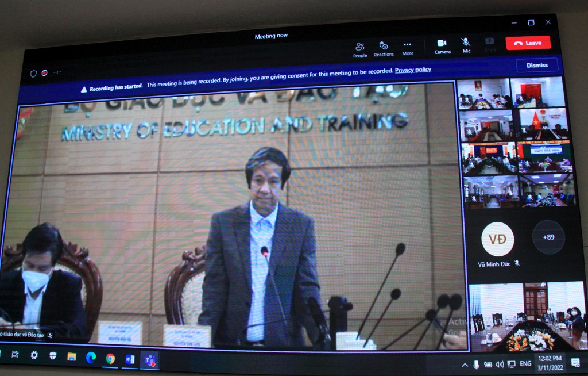Open the ENG language input menu
The width and height of the screenshot is (588, 376).
click(x=525, y=364)
